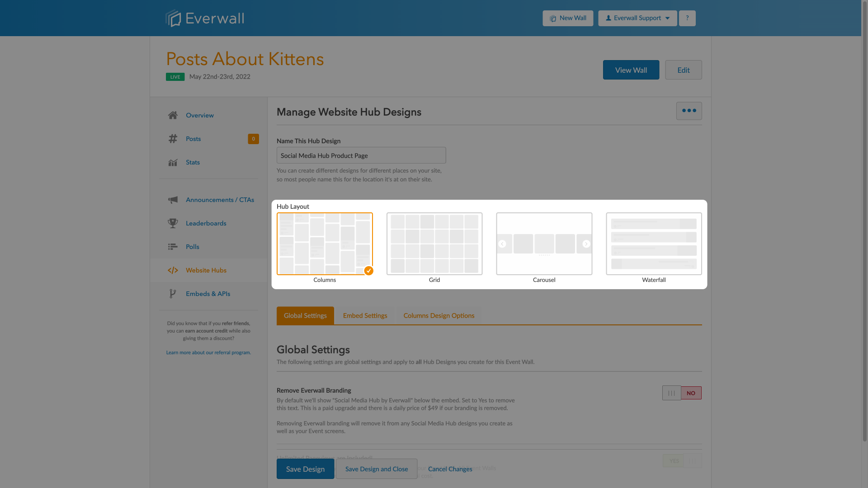The image size is (868, 488).
Task: Click the question mark help button
Action: [x=687, y=18]
